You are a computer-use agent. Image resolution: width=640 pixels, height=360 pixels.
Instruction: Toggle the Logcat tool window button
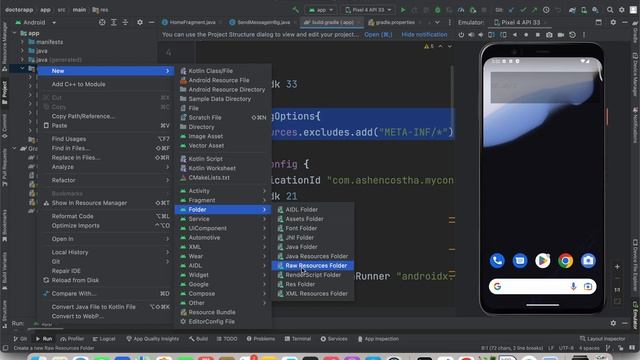point(104,339)
